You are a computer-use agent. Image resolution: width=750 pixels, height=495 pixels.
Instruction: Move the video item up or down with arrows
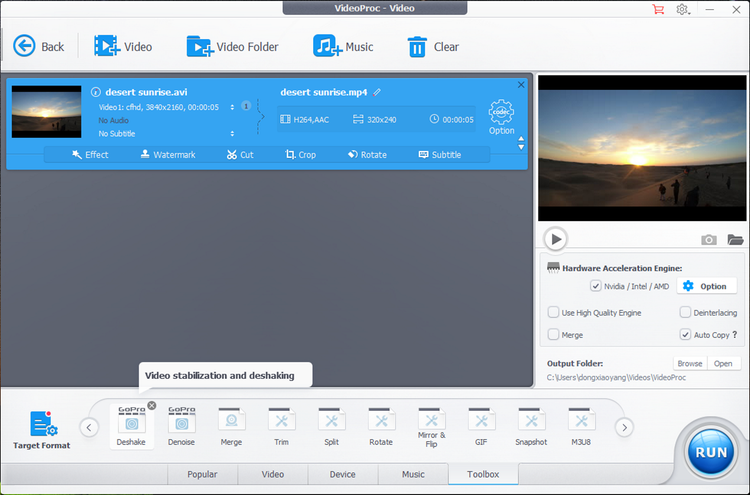(x=521, y=143)
